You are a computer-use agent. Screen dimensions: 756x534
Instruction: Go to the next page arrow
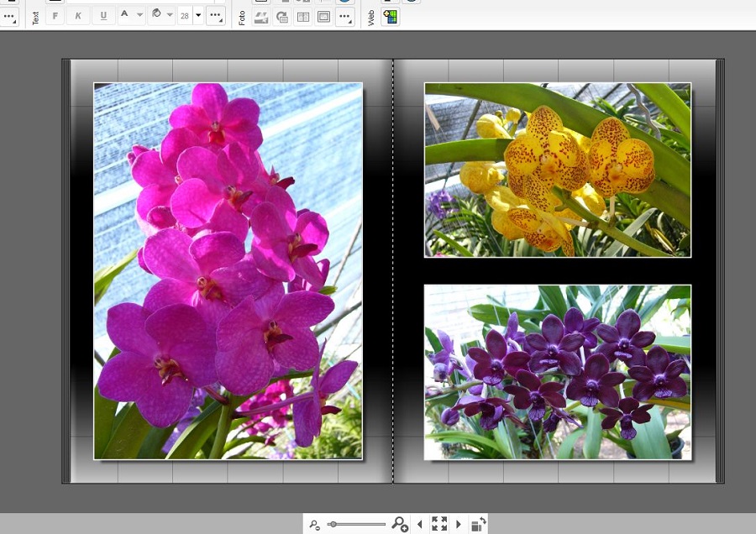[459, 524]
